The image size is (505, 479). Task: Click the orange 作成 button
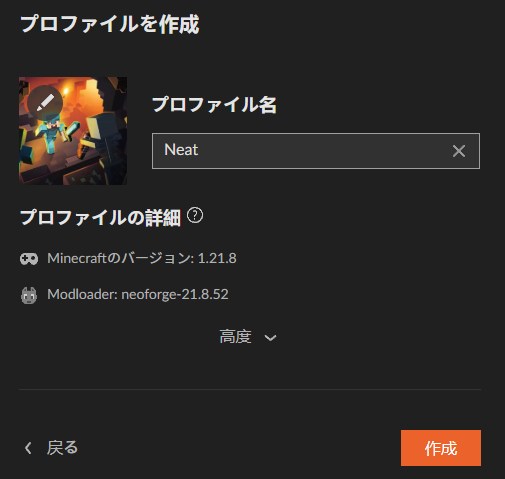[x=441, y=448]
